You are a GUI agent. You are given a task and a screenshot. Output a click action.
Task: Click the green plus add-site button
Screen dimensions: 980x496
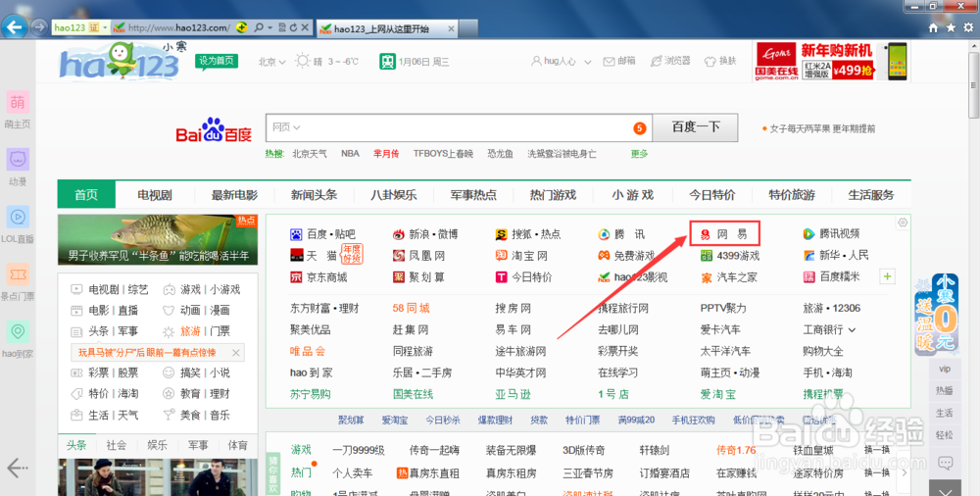pos(888,276)
